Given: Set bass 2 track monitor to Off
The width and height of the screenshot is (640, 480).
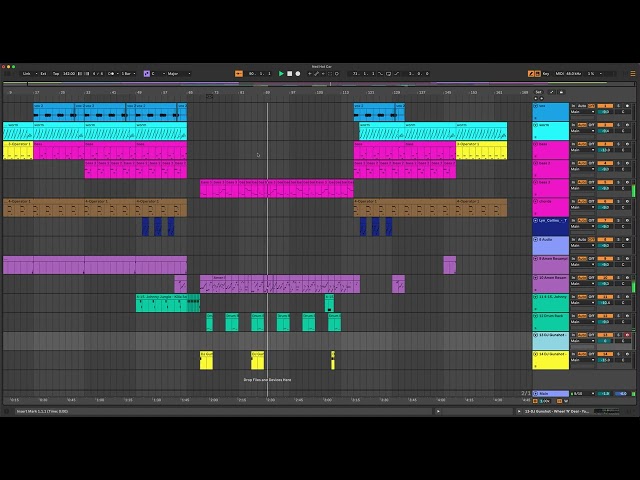Looking at the screenshot, I should [x=591, y=163].
